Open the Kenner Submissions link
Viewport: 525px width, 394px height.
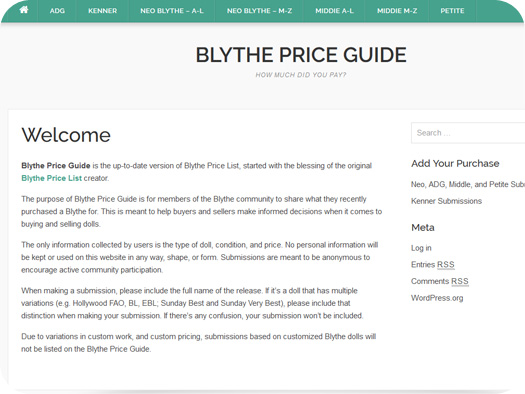point(446,201)
